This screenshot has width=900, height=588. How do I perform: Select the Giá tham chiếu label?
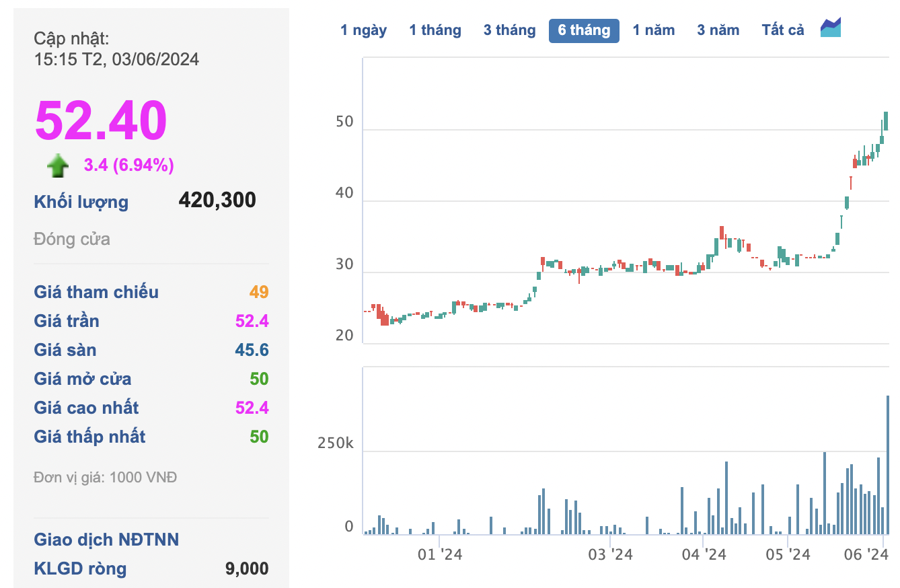(96, 292)
